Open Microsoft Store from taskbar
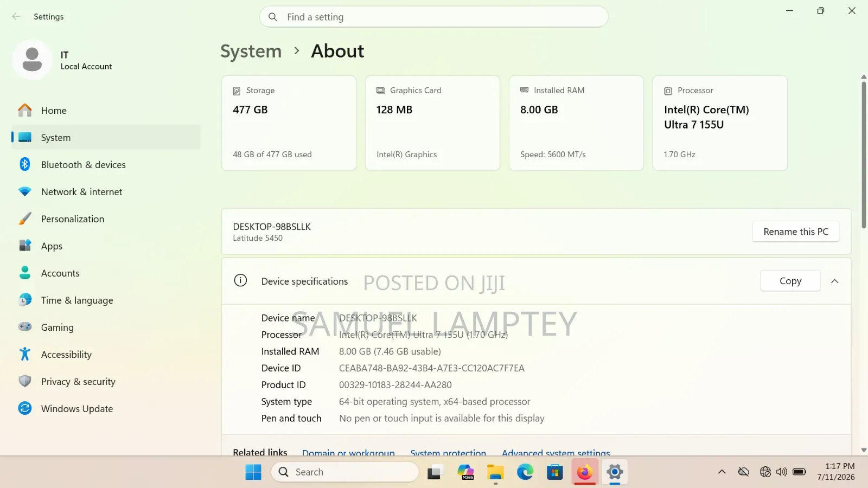The height and width of the screenshot is (488, 868). pos(554,472)
